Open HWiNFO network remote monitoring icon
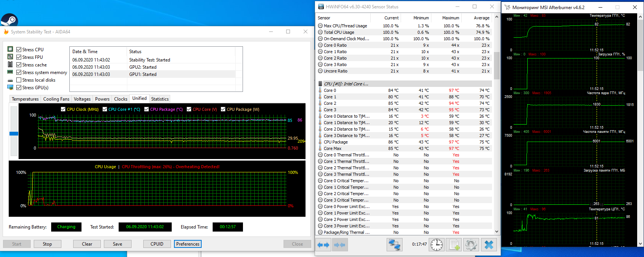Image resolution: width=644 pixels, height=257 pixels. coord(394,245)
